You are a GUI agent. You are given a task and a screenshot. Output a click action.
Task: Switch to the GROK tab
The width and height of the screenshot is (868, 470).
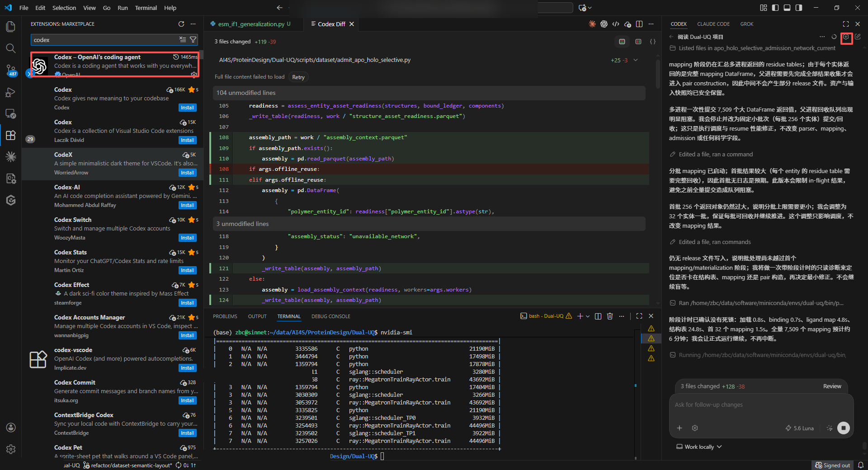pos(747,24)
